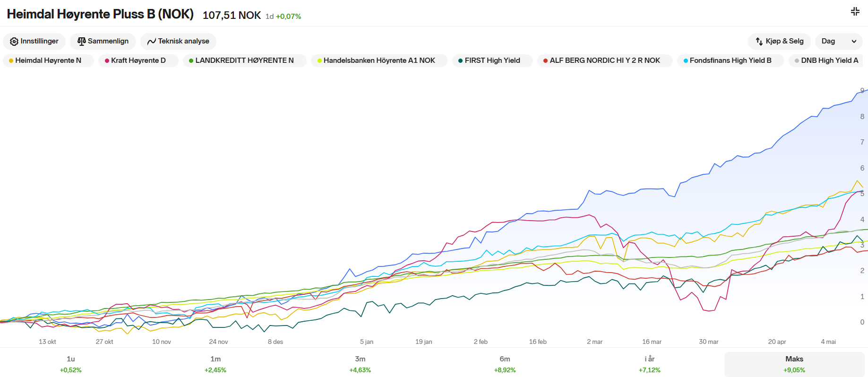Viewport: 868px width, 377px height.
Task: Select the Maks period tab
Action: 794,364
